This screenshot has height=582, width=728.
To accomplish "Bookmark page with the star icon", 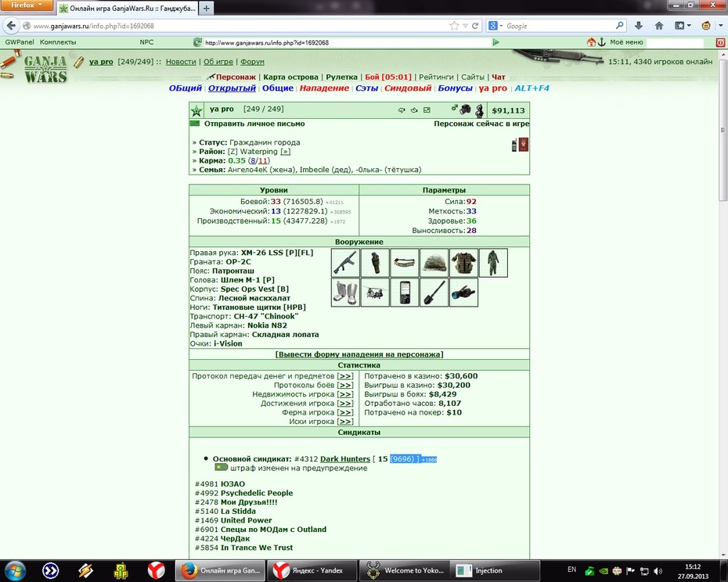I will [x=454, y=26].
